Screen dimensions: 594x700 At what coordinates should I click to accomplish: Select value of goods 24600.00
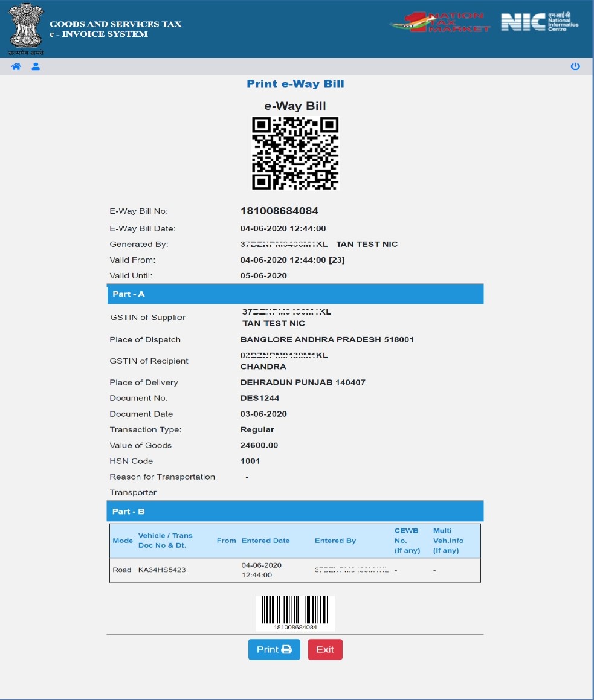[259, 446]
